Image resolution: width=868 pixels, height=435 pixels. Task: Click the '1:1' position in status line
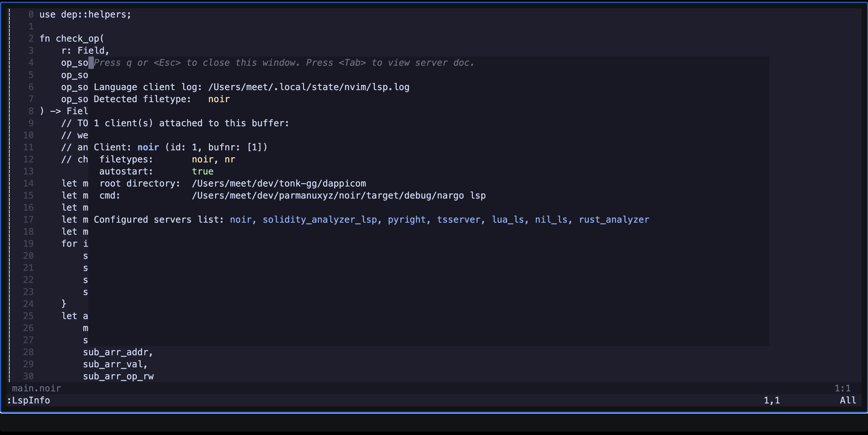coord(842,388)
